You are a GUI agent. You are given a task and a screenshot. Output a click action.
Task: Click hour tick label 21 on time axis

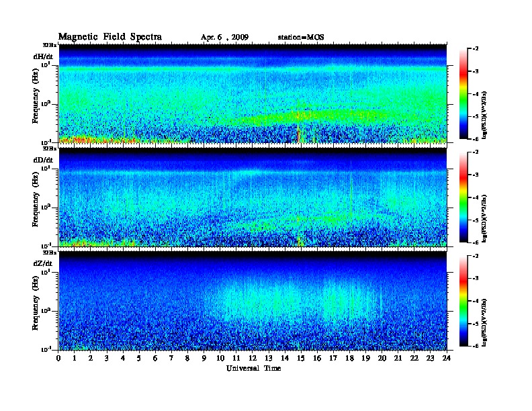pos(398,358)
